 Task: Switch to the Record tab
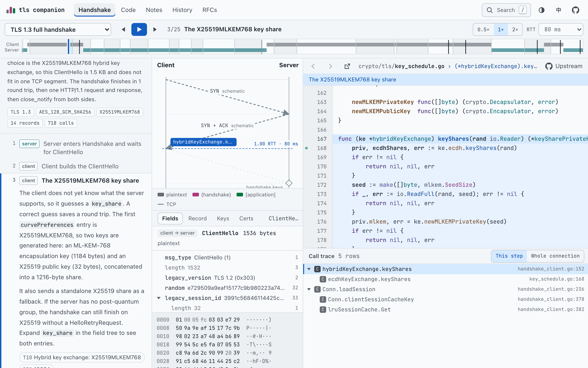pos(198,218)
